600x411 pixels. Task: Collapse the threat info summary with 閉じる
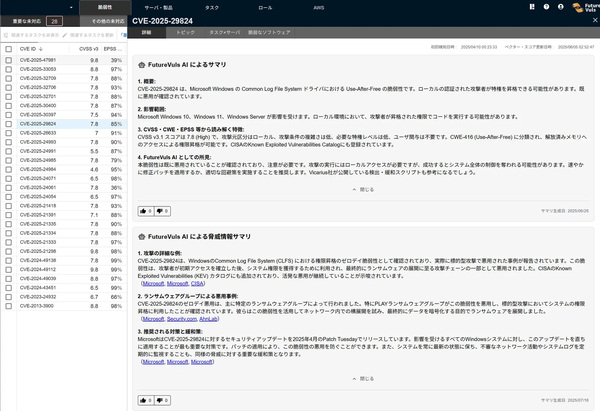[363, 379]
